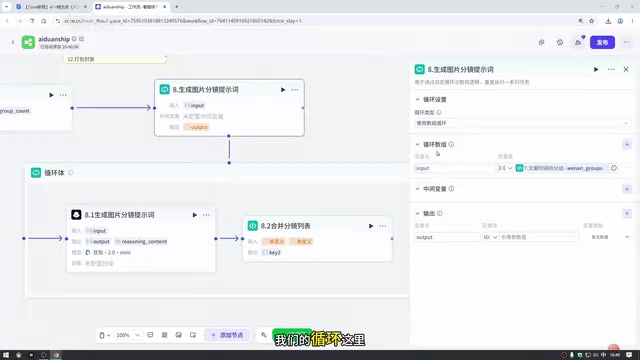Viewport: 640px width, 360px height.
Task: Click the 添加节点 add node button
Action: 227,335
